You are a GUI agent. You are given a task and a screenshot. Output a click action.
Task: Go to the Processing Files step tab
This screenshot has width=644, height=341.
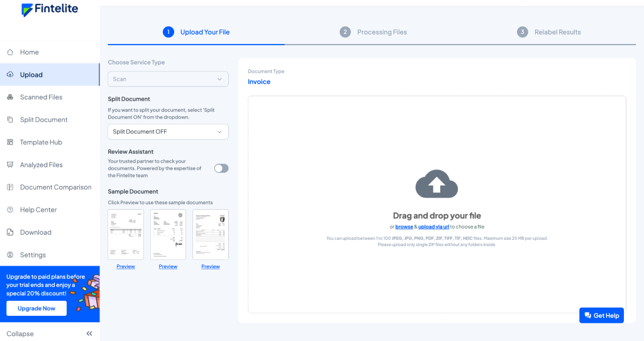point(375,32)
